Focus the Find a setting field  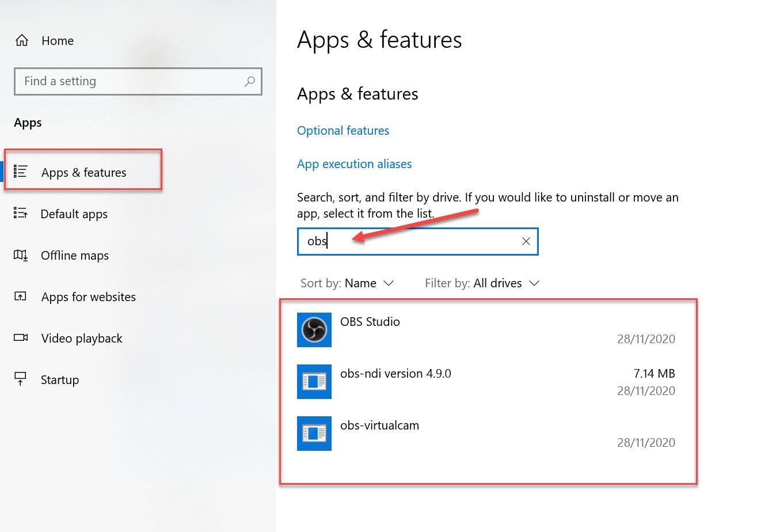point(138,81)
